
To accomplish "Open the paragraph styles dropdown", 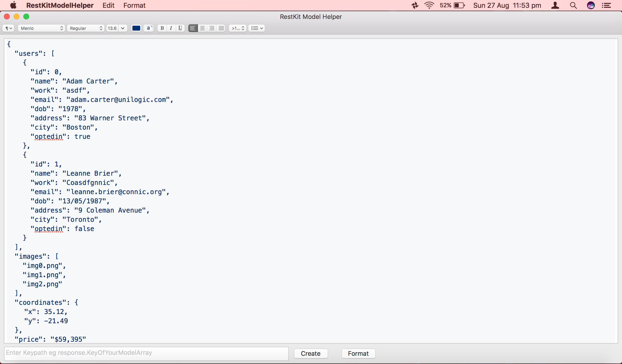I will point(9,28).
